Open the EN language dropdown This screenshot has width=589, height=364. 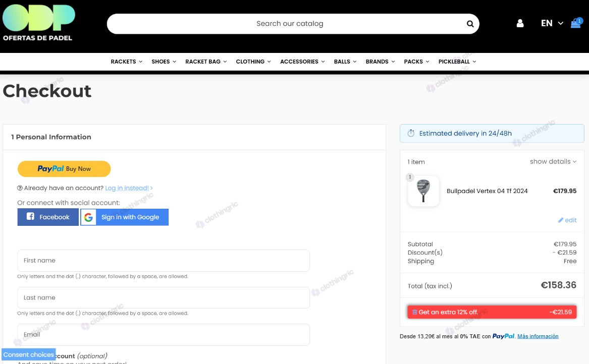point(552,23)
